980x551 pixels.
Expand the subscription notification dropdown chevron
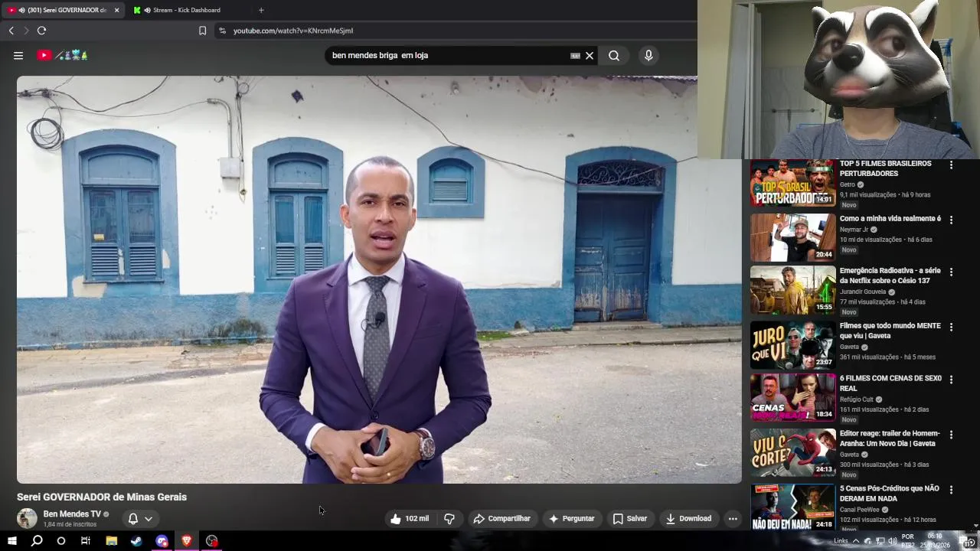[149, 519]
